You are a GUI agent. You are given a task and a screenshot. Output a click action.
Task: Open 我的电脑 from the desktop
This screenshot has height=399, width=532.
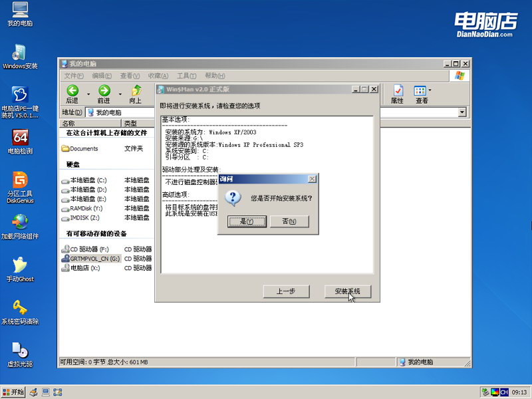(20, 13)
